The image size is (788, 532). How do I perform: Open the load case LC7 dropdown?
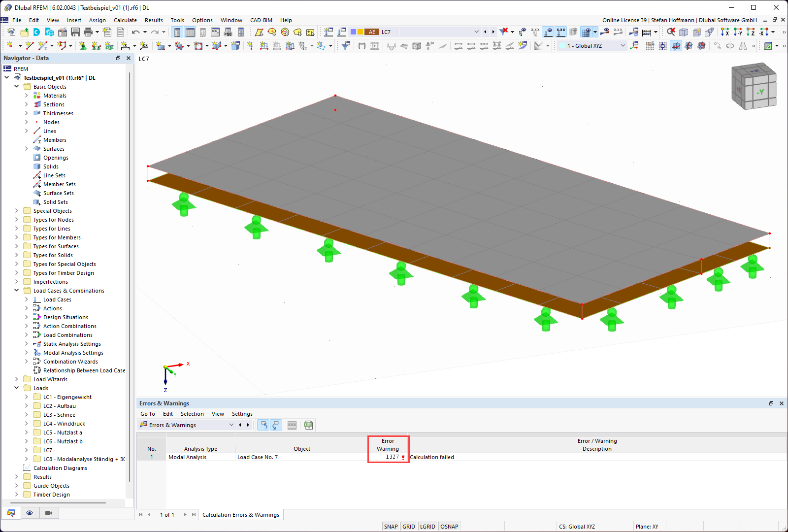(x=476, y=32)
